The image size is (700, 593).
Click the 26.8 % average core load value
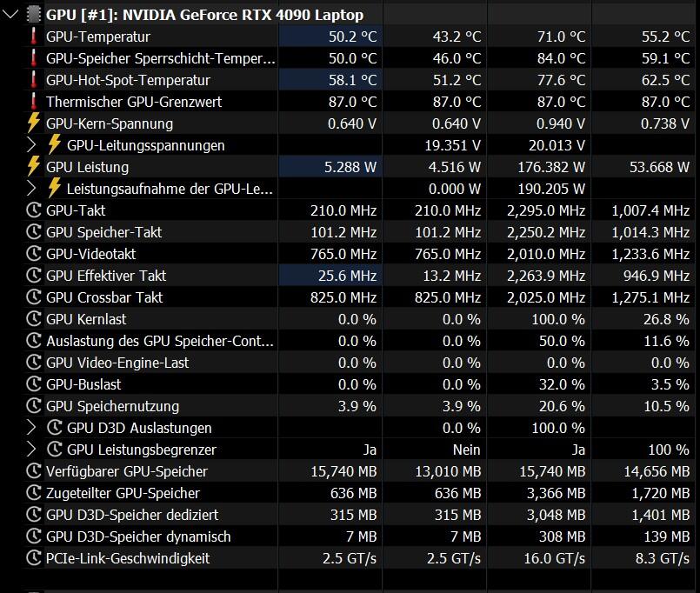tap(666, 319)
